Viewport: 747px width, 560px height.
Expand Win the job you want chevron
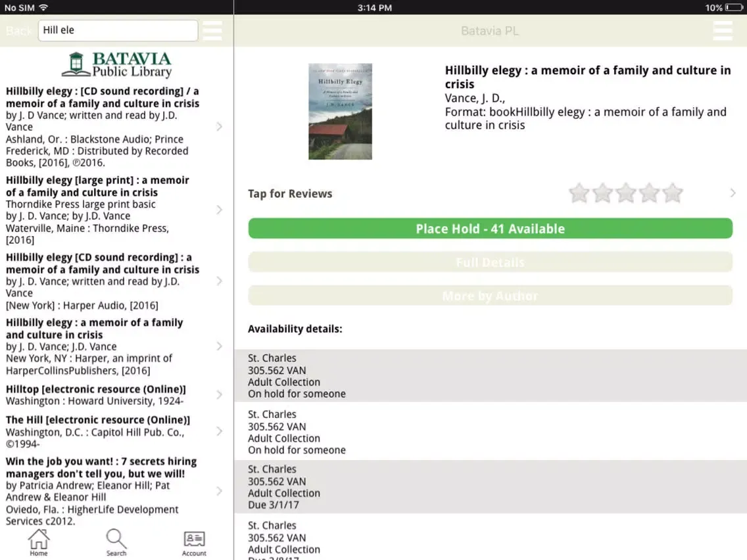tap(219, 491)
